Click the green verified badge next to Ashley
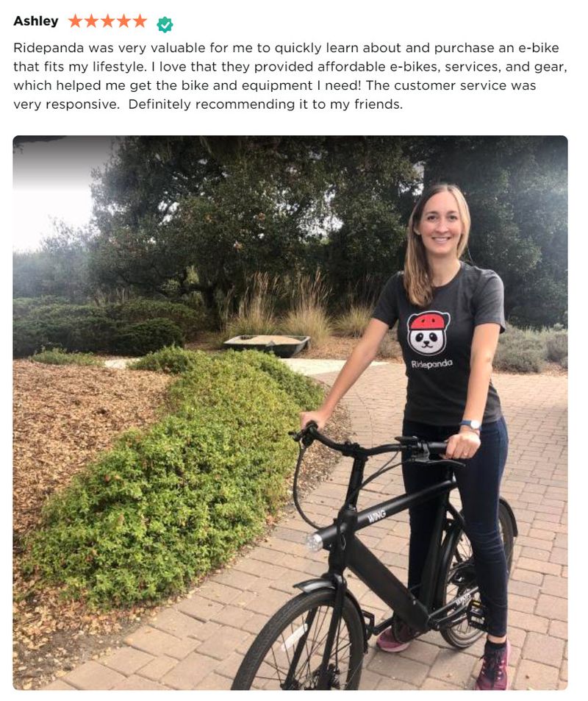 tap(165, 24)
